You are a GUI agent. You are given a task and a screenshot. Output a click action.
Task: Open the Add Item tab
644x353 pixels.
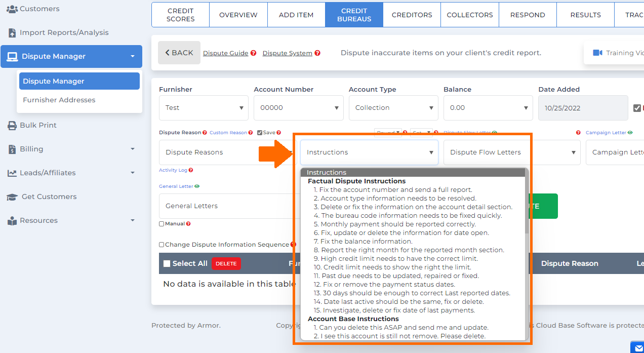point(296,15)
